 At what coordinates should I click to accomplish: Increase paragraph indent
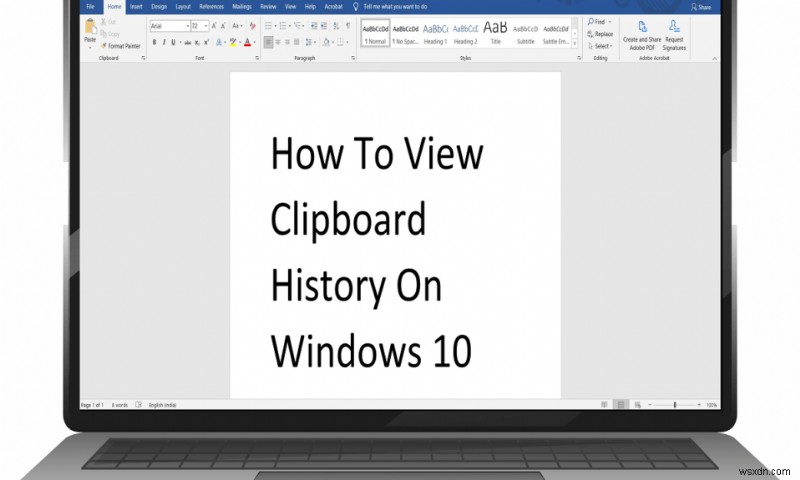click(324, 26)
